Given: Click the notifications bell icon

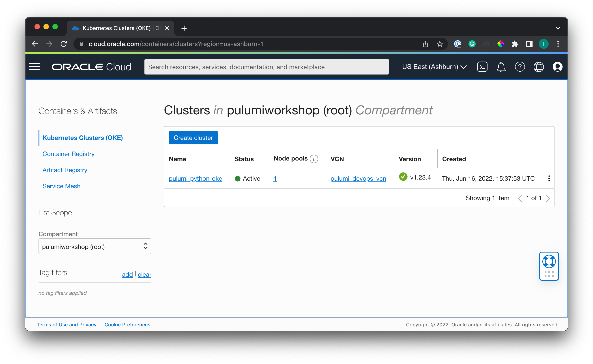Looking at the screenshot, I should pyautogui.click(x=501, y=67).
